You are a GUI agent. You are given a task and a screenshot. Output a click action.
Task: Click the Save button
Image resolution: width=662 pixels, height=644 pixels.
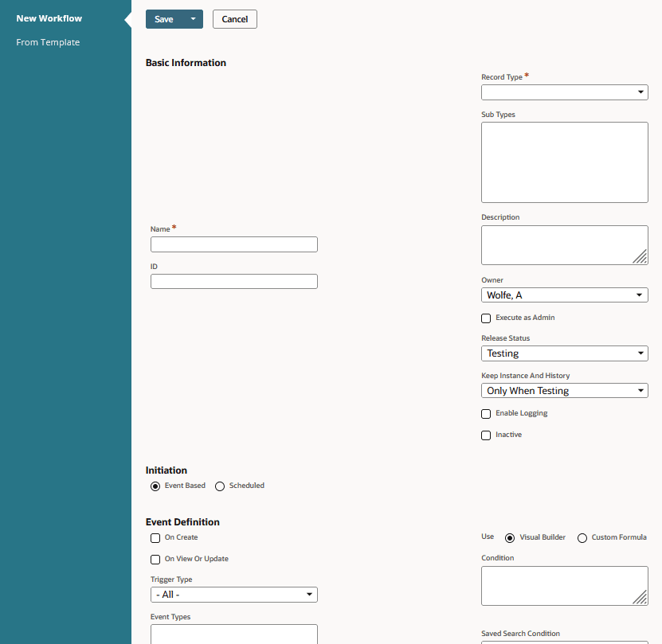pyautogui.click(x=165, y=19)
